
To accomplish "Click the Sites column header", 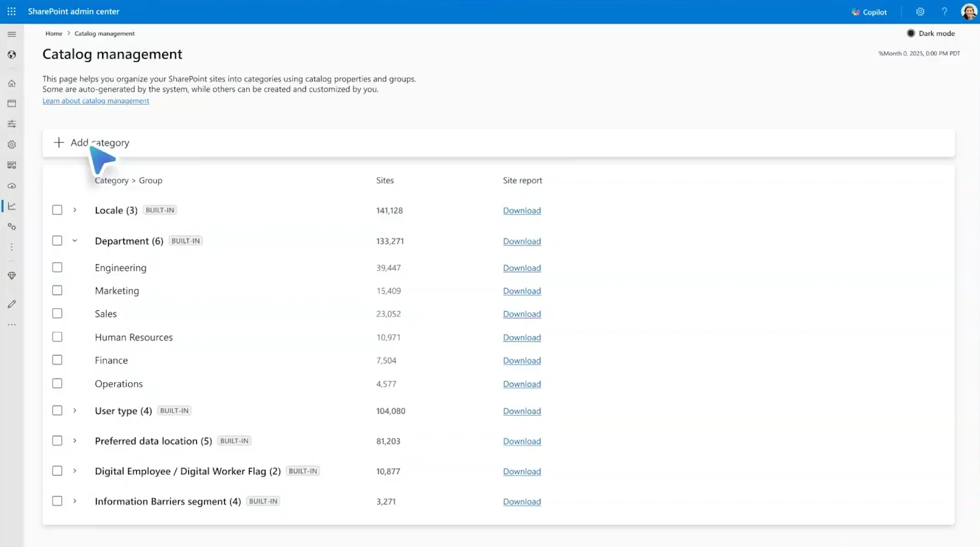I will (x=385, y=181).
